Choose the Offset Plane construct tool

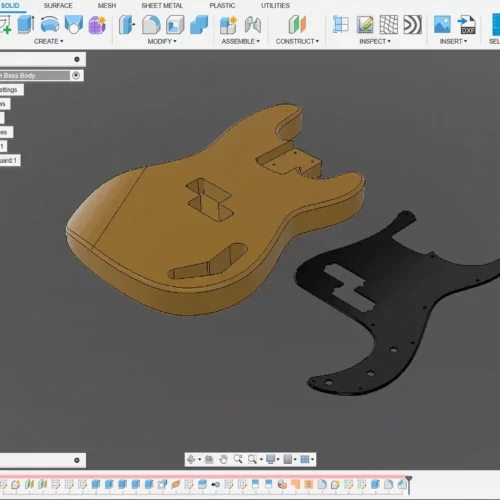pos(297,24)
